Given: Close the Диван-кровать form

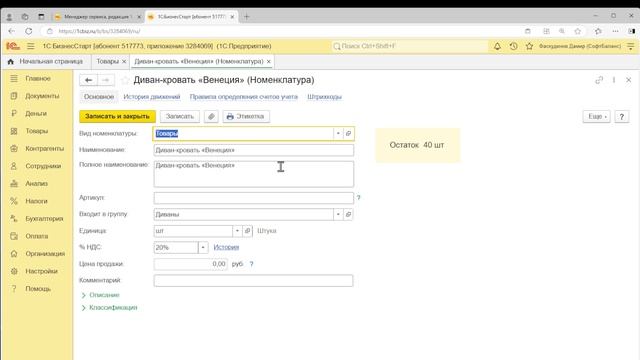Looking at the screenshot, I should click(x=629, y=80).
